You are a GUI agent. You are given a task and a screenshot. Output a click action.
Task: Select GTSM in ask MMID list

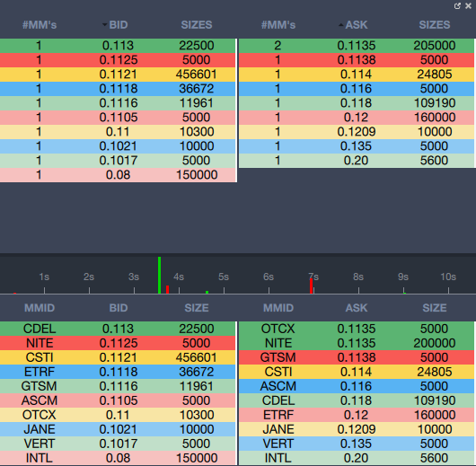278,357
